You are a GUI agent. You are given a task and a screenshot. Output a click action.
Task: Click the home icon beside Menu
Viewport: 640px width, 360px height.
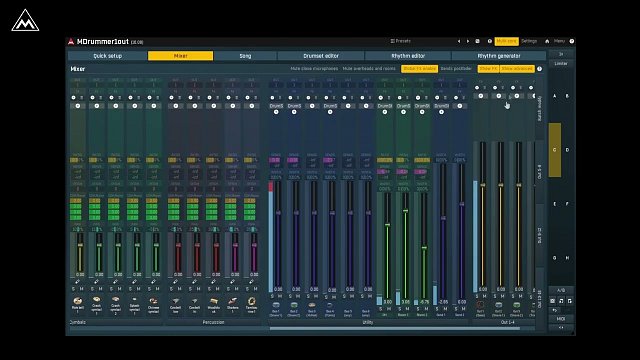(x=547, y=41)
